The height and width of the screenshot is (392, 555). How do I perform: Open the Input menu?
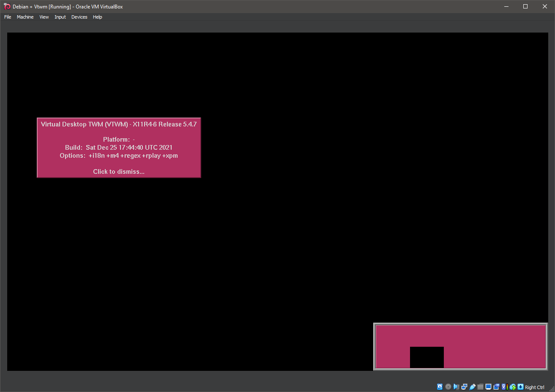pyautogui.click(x=60, y=17)
